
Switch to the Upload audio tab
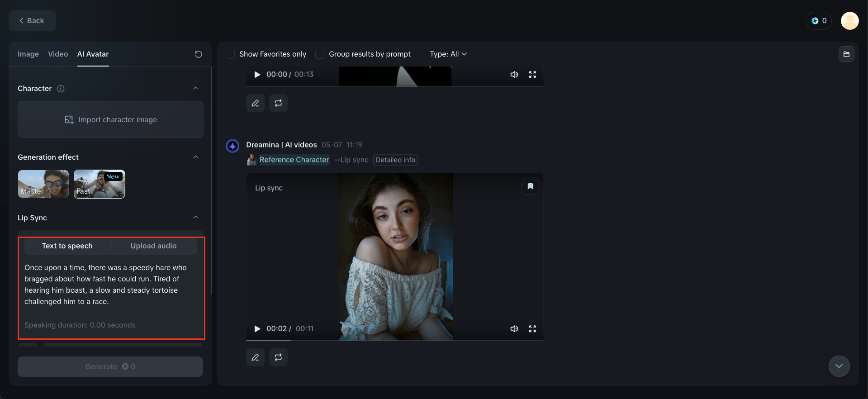point(154,246)
